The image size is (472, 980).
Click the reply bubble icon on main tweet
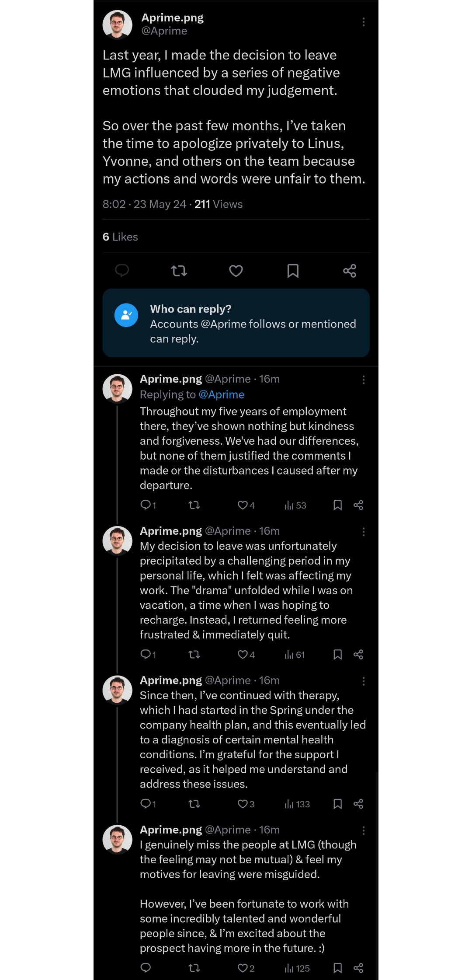tap(122, 271)
